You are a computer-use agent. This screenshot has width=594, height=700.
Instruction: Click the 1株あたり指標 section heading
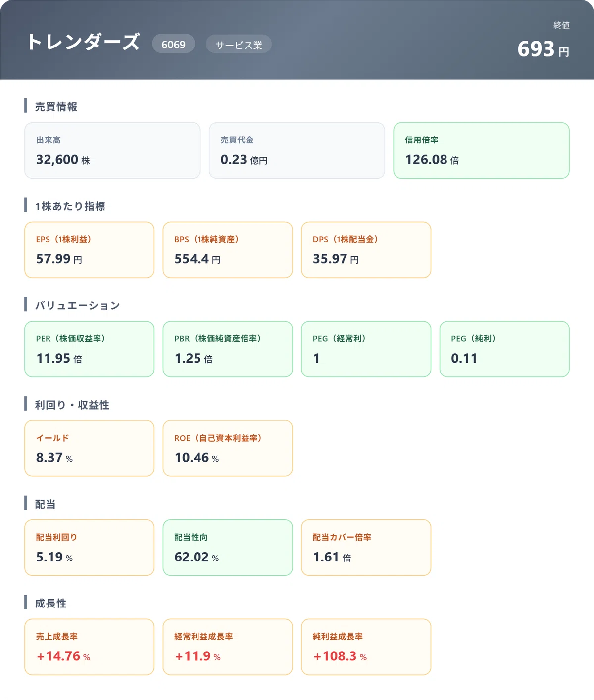pyautogui.click(x=70, y=206)
